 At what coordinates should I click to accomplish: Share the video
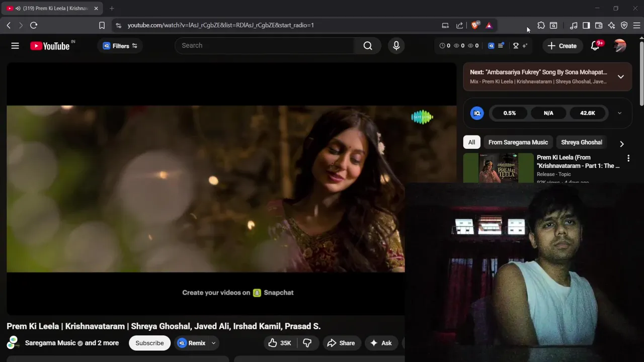click(341, 343)
